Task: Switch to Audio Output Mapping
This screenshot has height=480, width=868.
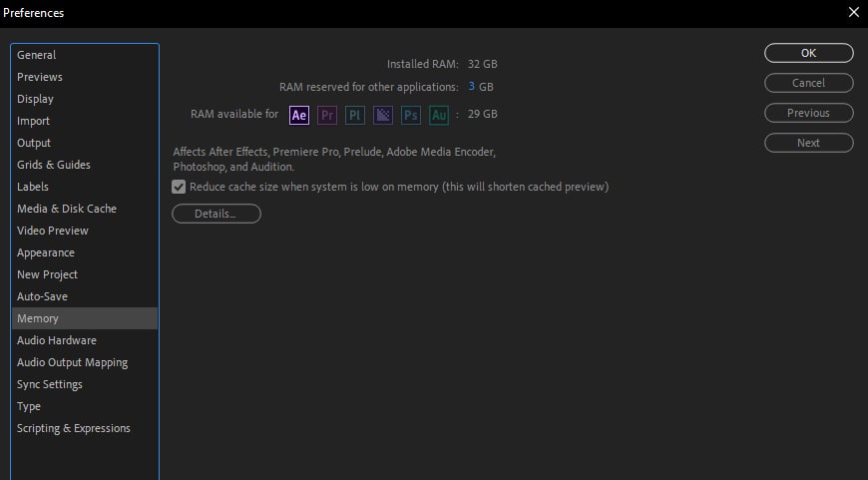Action: 85,362
